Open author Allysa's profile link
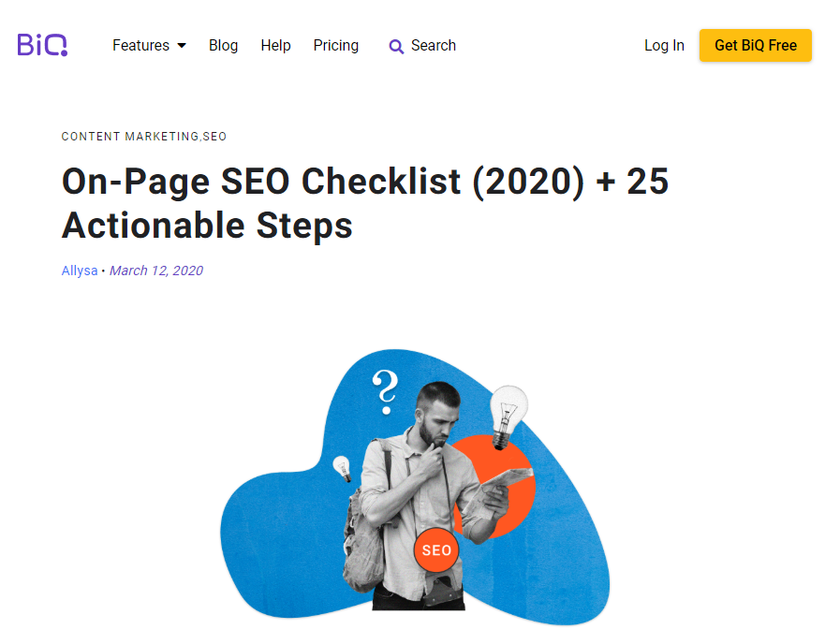825x644 pixels. click(x=80, y=271)
